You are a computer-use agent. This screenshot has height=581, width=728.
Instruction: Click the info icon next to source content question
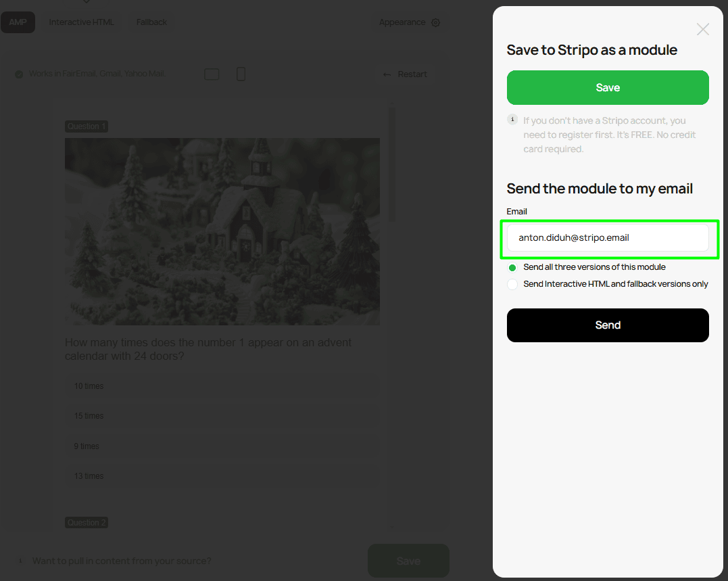[20, 561]
